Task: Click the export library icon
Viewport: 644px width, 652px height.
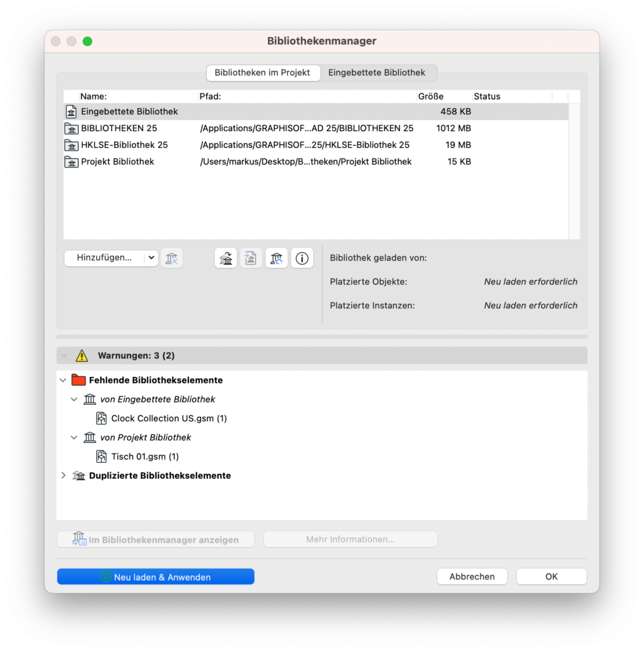Action: click(x=251, y=258)
